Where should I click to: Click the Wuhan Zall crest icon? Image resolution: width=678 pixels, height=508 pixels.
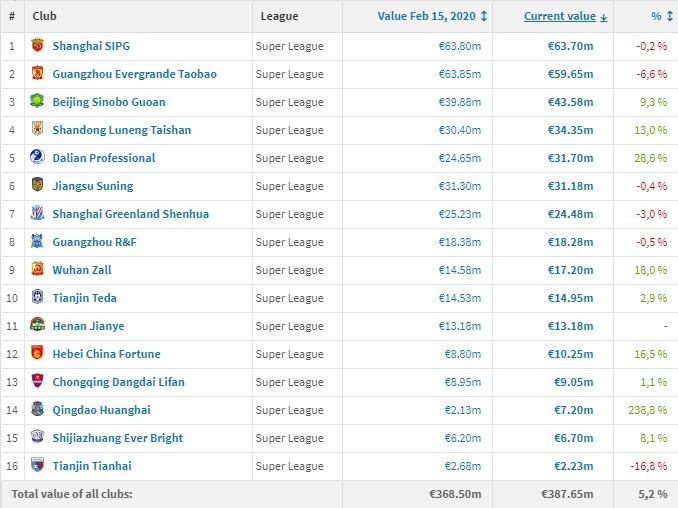click(x=37, y=270)
